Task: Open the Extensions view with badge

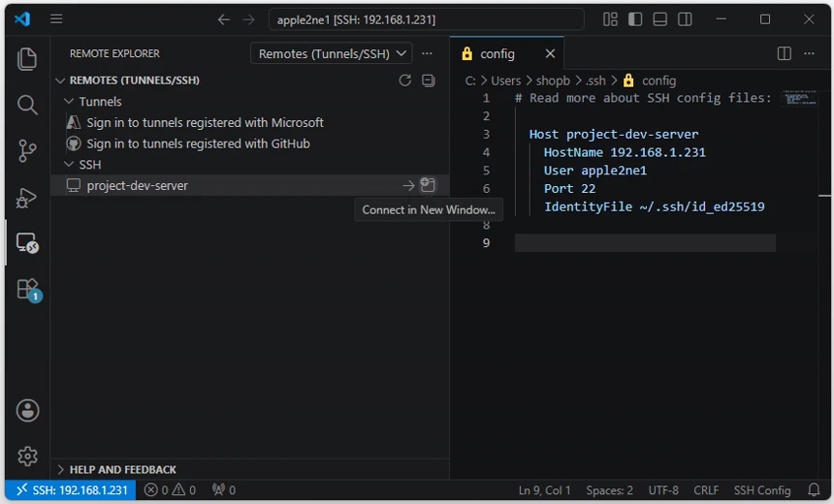Action: coord(28,290)
